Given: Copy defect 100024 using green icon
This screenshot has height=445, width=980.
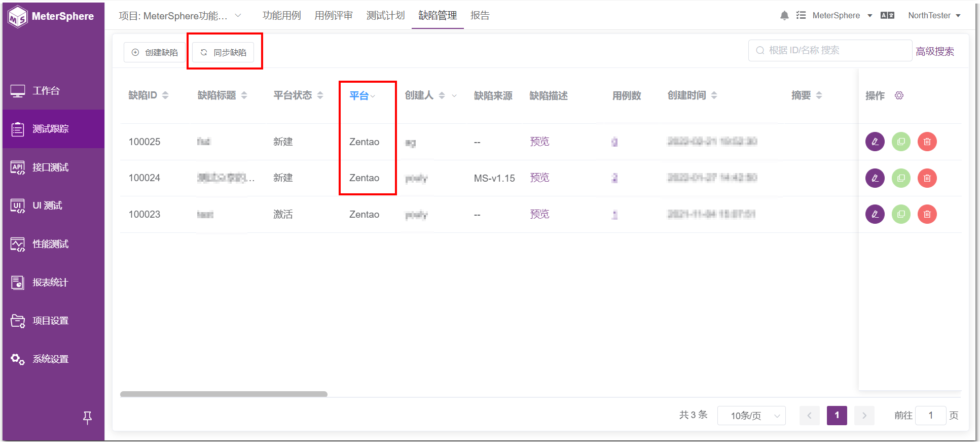Looking at the screenshot, I should point(901,178).
